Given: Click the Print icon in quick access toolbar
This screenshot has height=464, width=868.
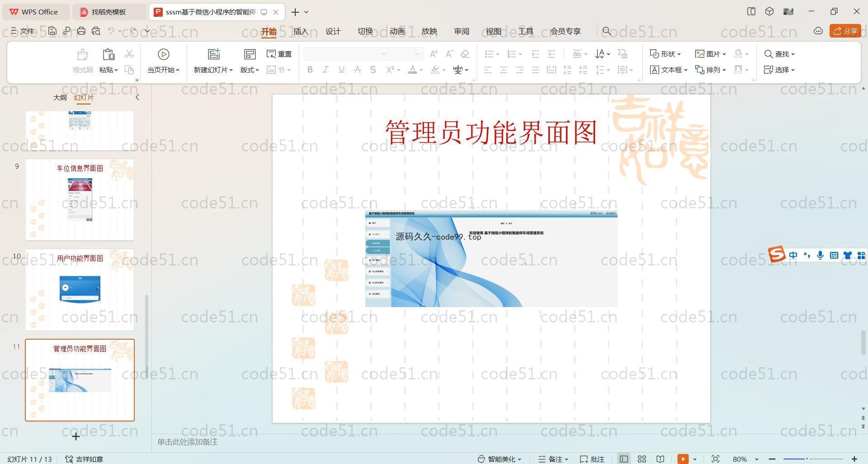Looking at the screenshot, I should 81,31.
